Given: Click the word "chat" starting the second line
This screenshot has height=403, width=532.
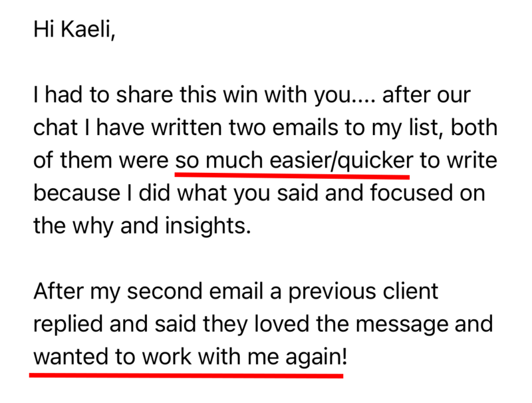Looking at the screenshot, I should point(56,128).
